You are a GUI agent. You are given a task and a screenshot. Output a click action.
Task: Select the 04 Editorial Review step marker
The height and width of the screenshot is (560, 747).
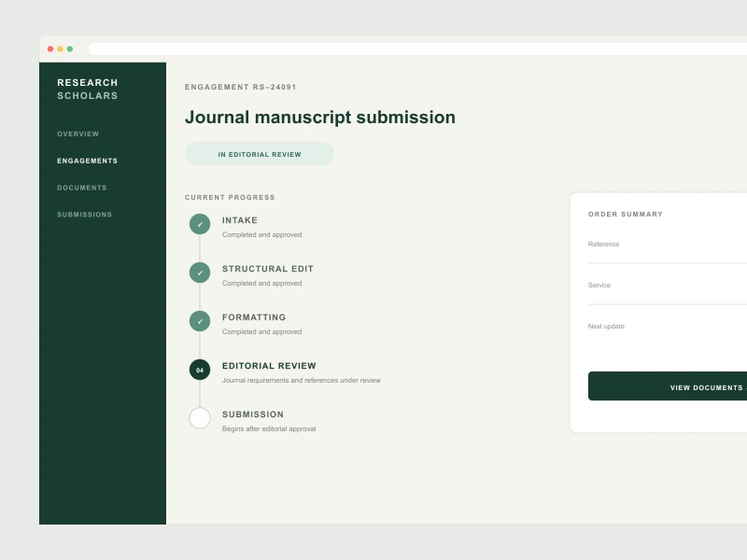pyautogui.click(x=200, y=370)
